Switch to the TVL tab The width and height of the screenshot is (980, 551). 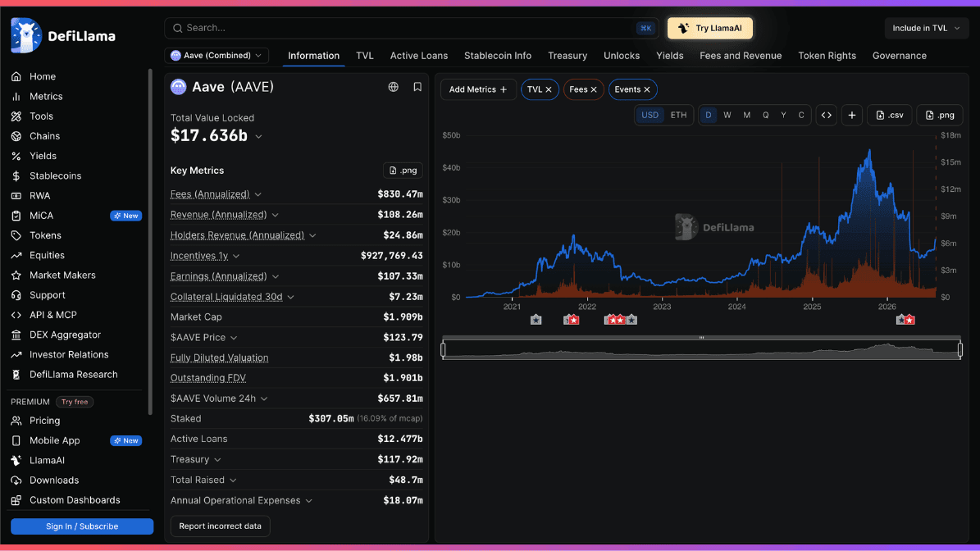coord(365,56)
